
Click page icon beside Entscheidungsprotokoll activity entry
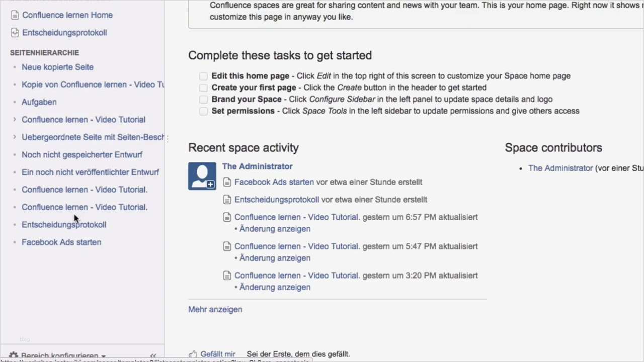[227, 200]
